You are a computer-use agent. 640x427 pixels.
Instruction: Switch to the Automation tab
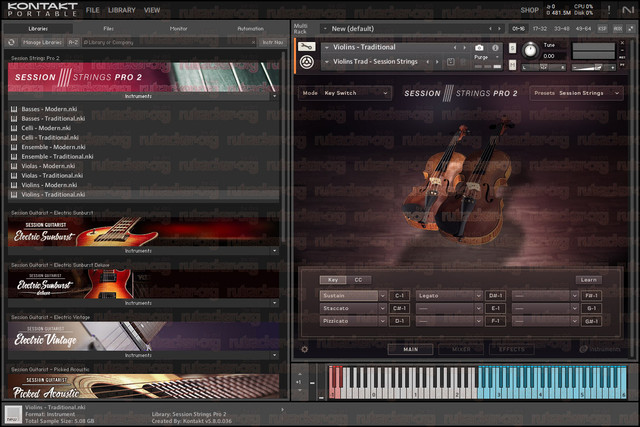pyautogui.click(x=251, y=29)
